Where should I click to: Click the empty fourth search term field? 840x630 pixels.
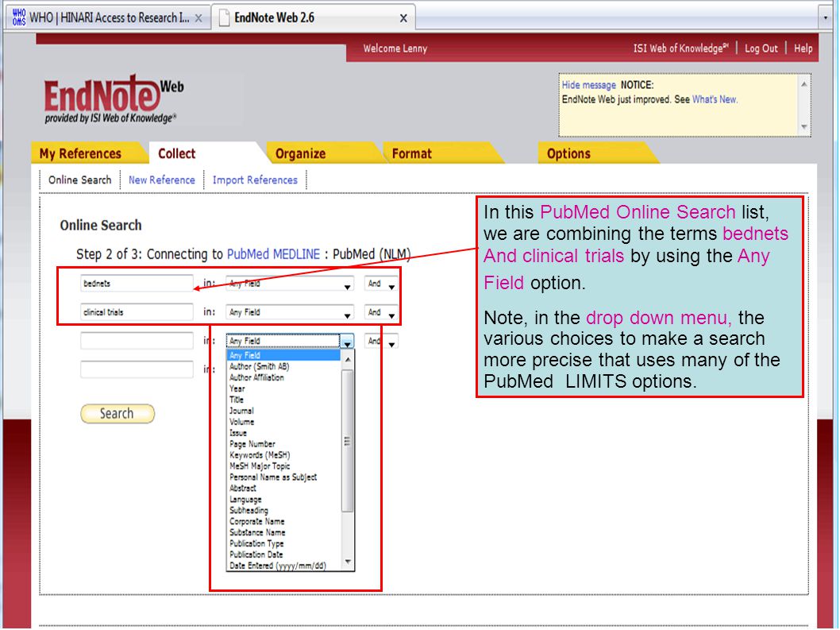point(137,369)
